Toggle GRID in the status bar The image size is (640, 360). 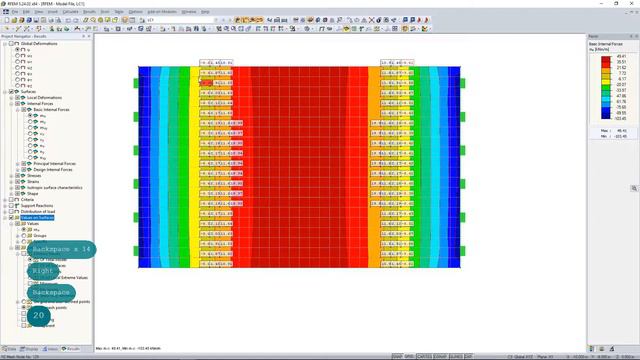click(409, 357)
